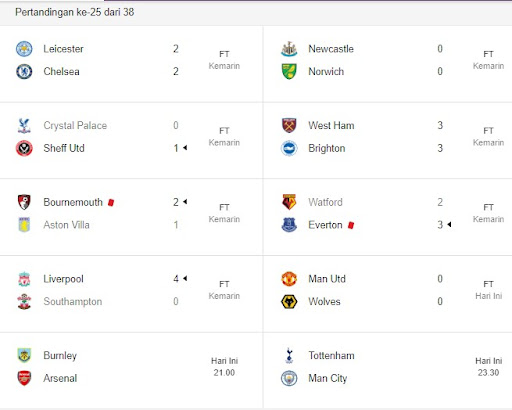This screenshot has width=512, height=410.
Task: Click West Ham vs Brighton FT status
Action: (x=488, y=131)
